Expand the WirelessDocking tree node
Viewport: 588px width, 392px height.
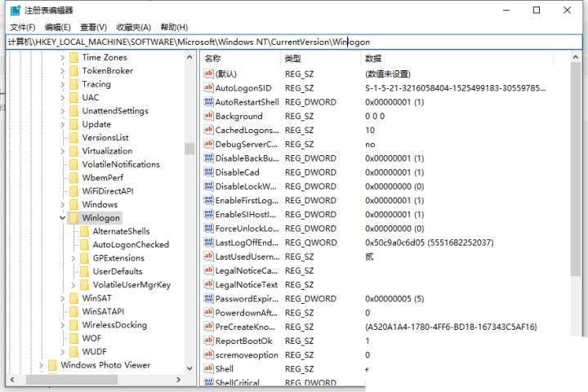(63, 325)
